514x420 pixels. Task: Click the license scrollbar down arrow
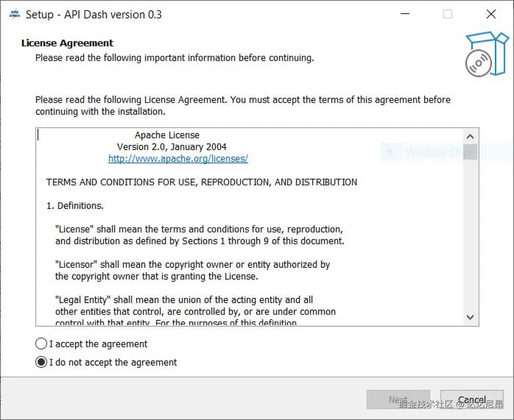click(x=470, y=317)
